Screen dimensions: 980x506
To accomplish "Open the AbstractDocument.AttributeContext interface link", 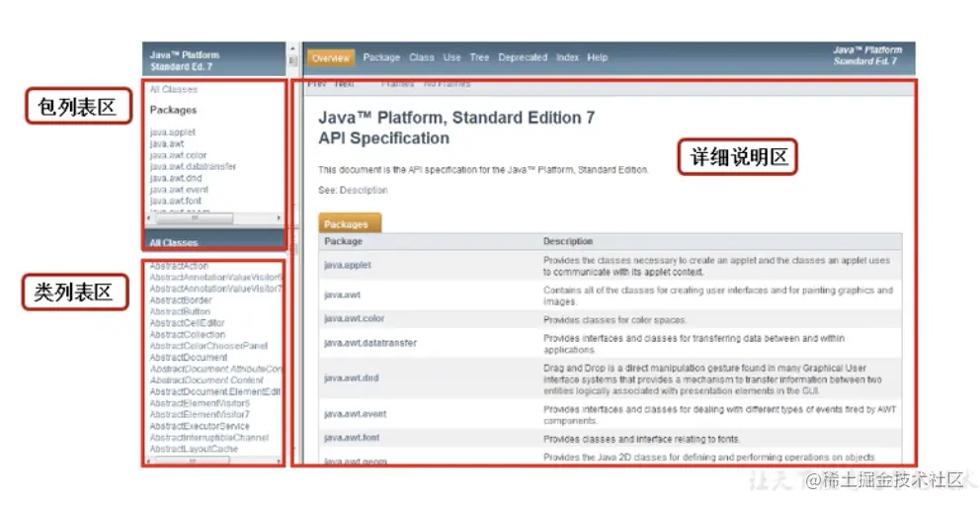I will click(215, 369).
